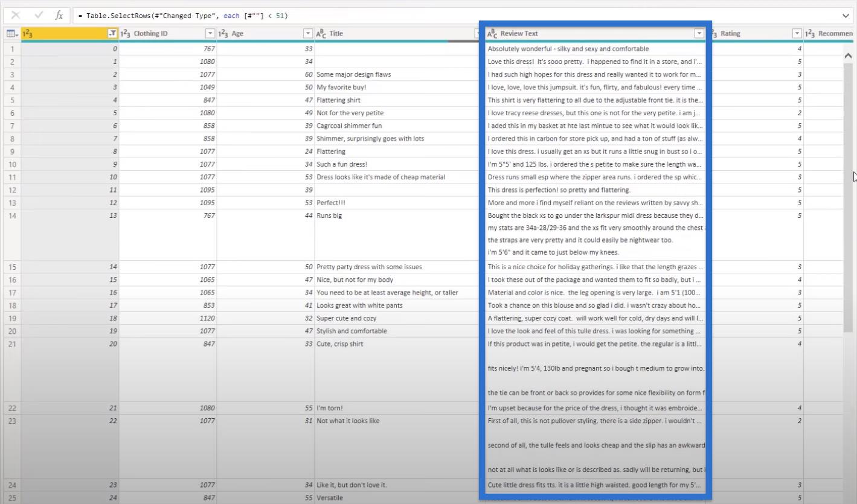Click 'Cute little dress fits tts' review cell
857x504 pixels.
595,485
